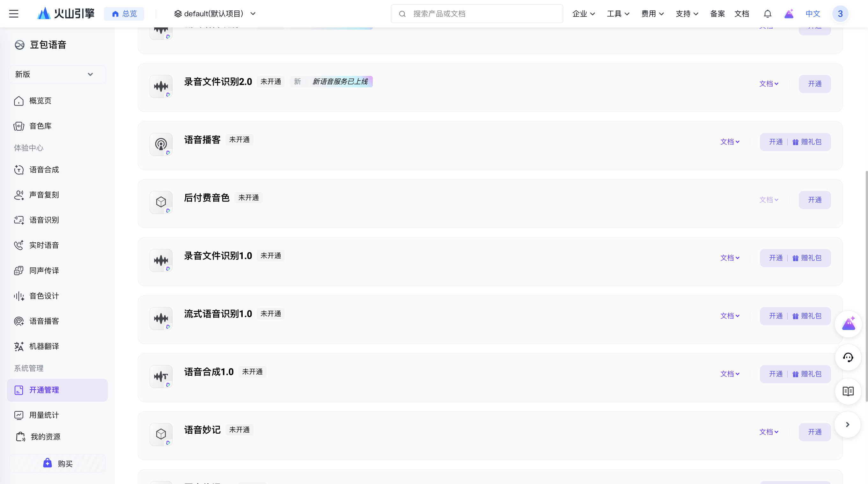
Task: Expand the 工具 header menu
Action: click(x=618, y=14)
